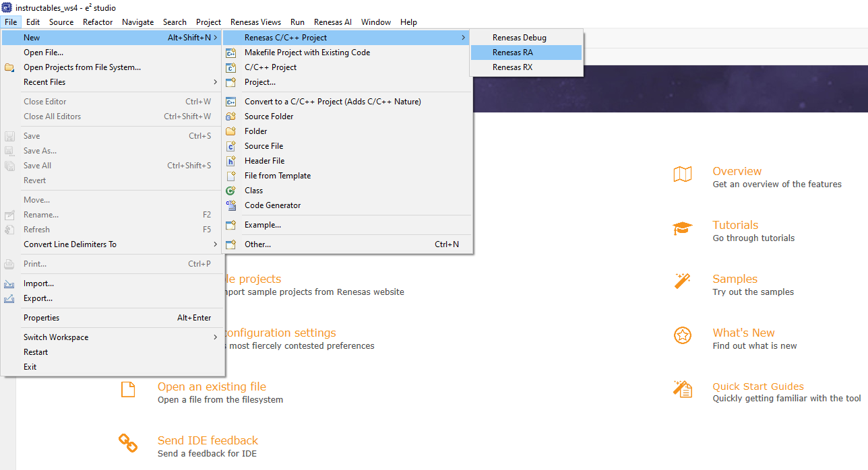Image resolution: width=868 pixels, height=470 pixels.
Task: Open Properties from the File menu
Action: click(112, 318)
